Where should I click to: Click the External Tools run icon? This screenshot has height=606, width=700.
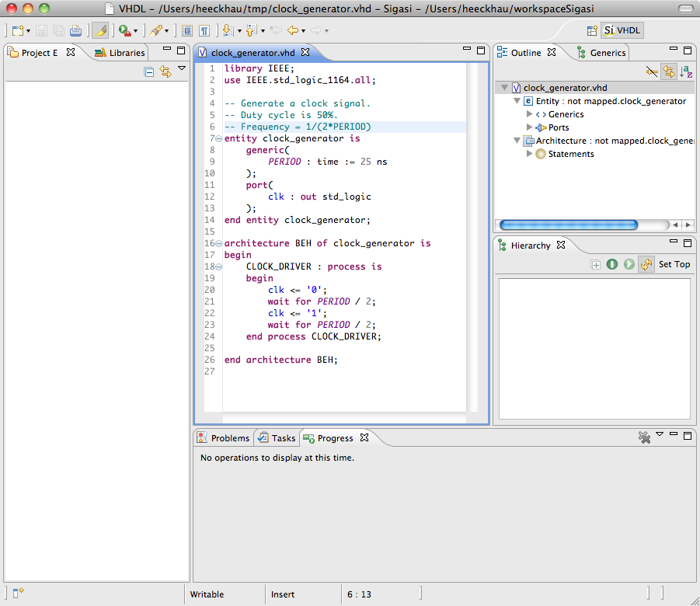click(124, 31)
